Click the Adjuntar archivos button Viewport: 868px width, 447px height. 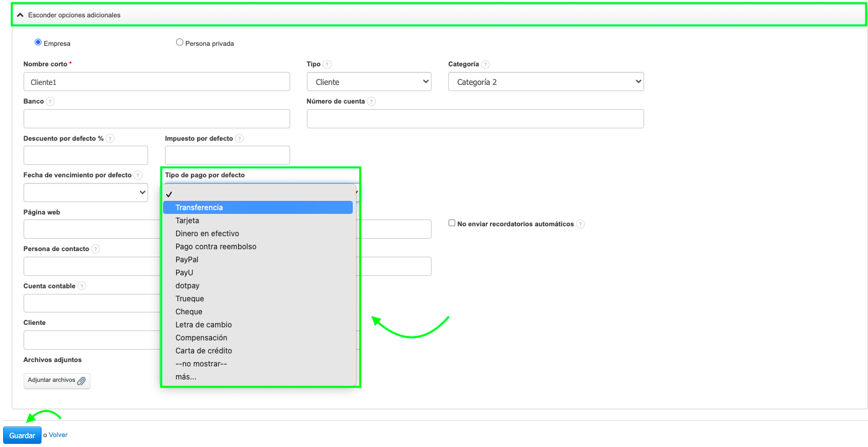(57, 381)
